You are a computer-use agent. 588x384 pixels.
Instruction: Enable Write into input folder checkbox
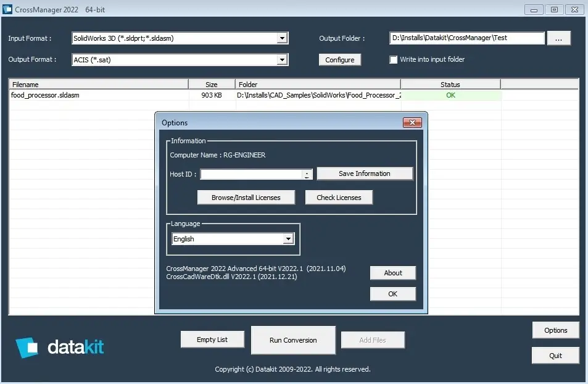[393, 60]
